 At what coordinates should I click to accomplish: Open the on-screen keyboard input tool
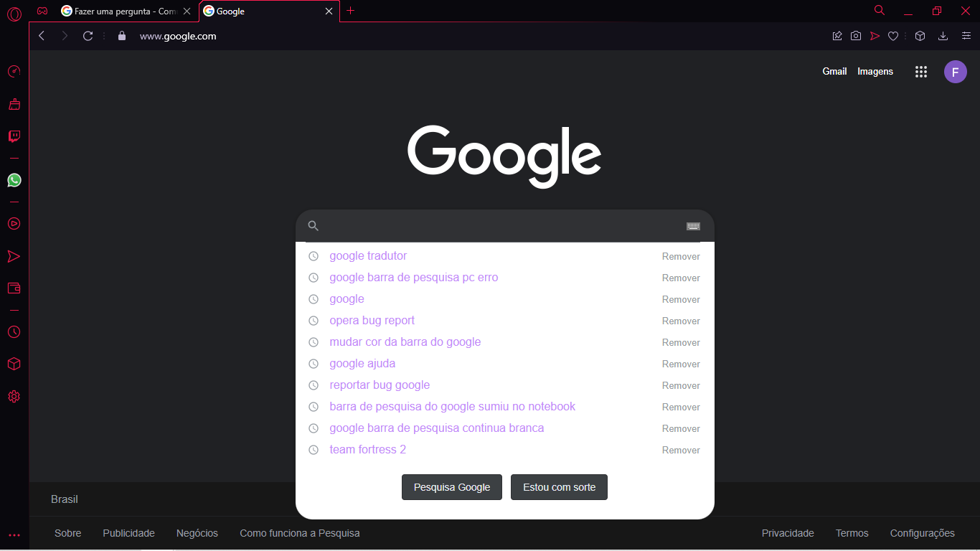coord(693,226)
